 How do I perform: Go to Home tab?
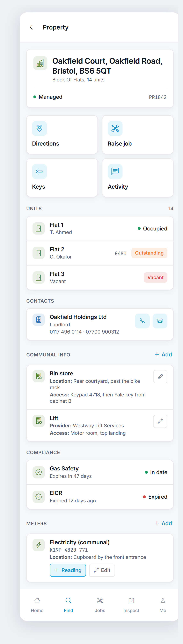37,605
